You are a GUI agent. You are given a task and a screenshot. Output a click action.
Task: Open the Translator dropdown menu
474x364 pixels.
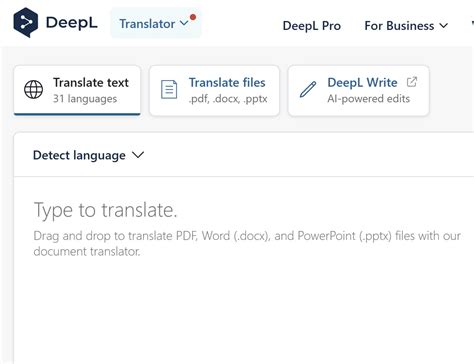(x=156, y=23)
